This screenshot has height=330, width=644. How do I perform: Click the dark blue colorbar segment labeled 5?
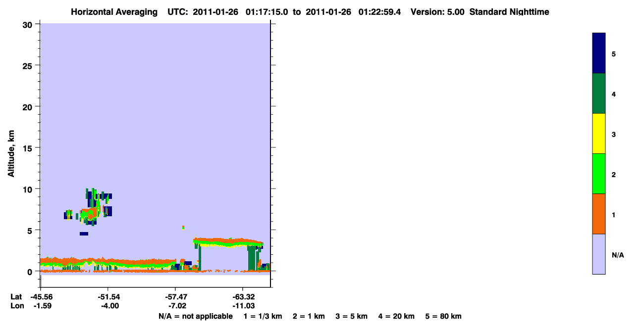pyautogui.click(x=599, y=53)
